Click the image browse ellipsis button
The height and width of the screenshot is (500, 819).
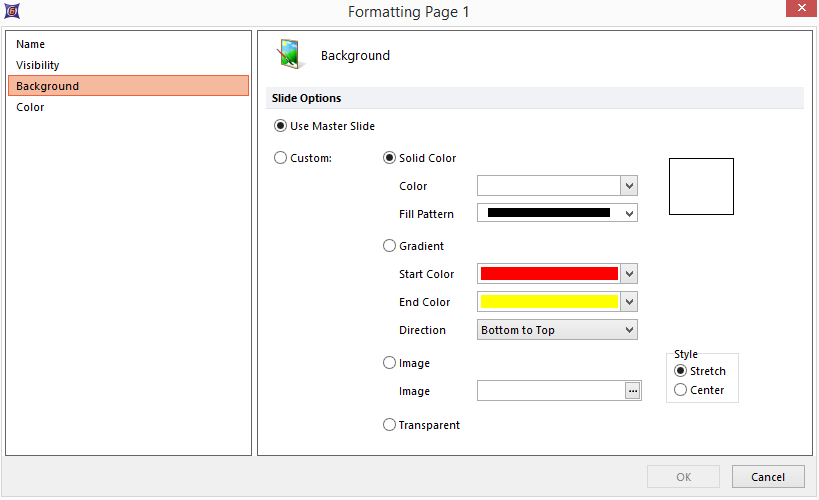click(632, 391)
